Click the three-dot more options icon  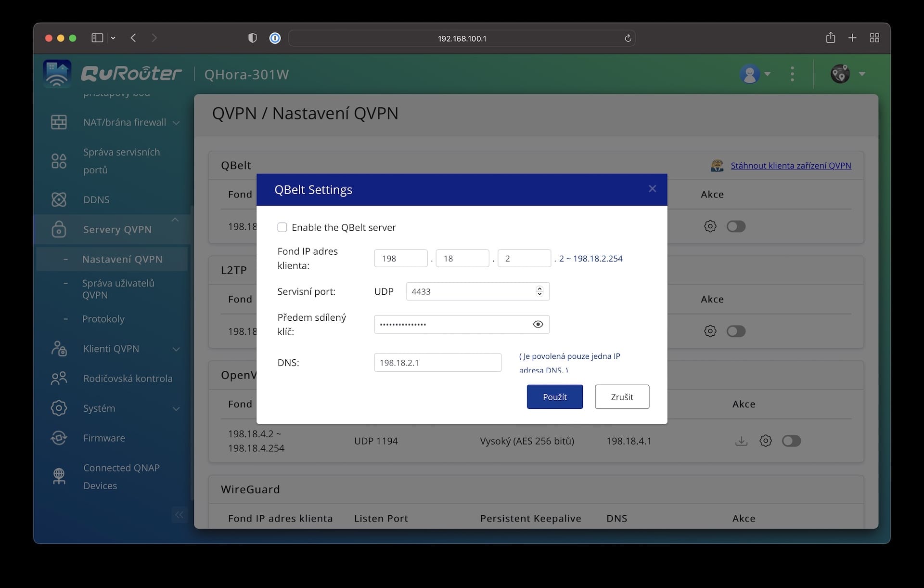792,74
